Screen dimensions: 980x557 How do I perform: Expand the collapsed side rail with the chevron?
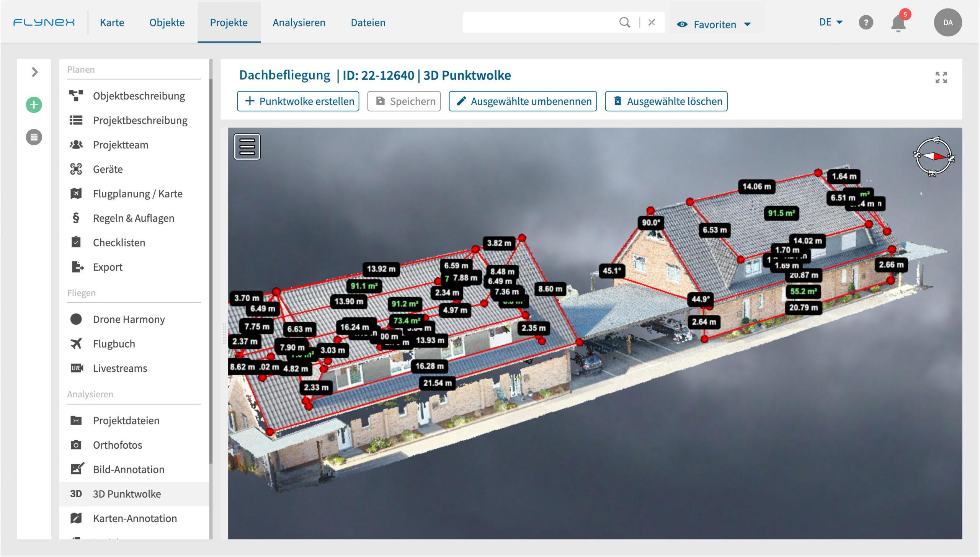(x=34, y=72)
